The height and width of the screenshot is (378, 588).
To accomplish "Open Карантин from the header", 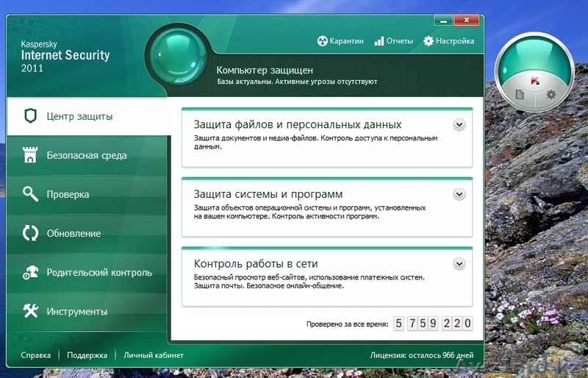I will tap(340, 41).
